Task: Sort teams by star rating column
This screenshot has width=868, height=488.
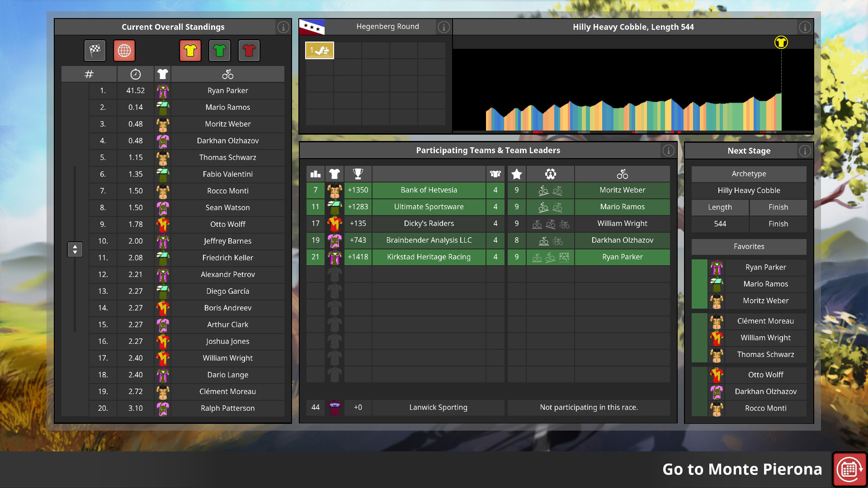Action: coord(517,174)
